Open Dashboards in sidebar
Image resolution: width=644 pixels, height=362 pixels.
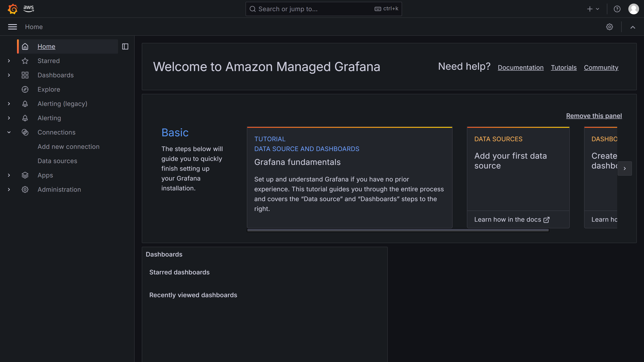55,75
